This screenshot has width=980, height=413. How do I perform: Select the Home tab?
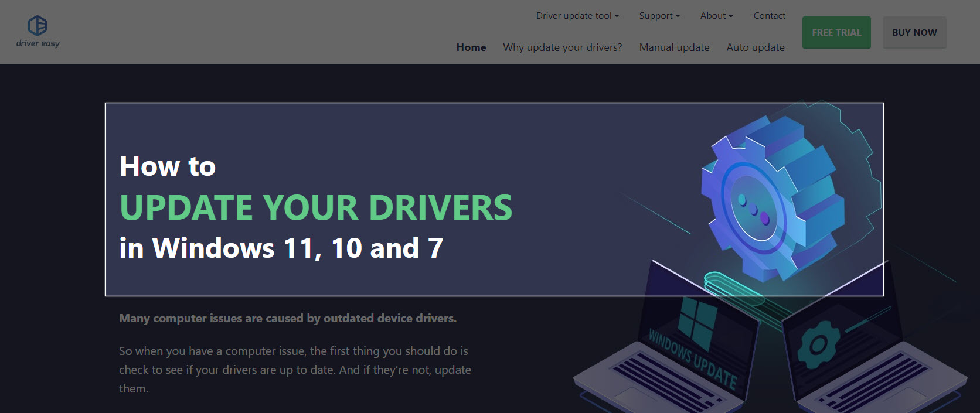point(471,47)
